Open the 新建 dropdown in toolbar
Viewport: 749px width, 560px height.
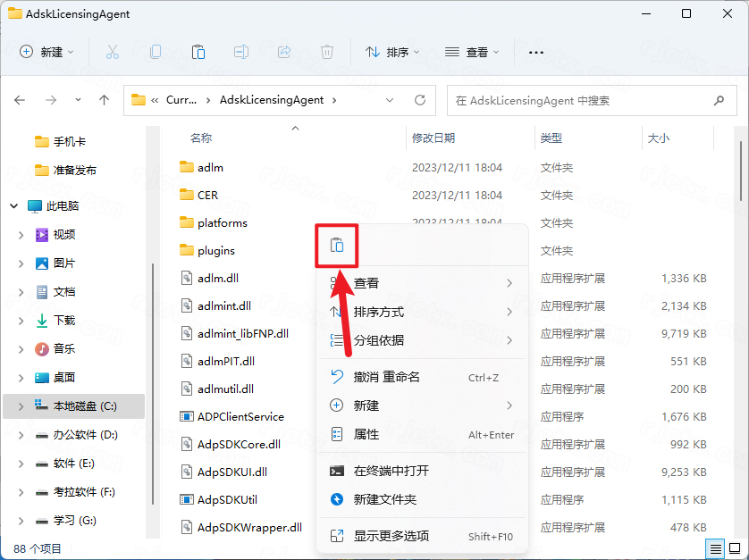47,52
